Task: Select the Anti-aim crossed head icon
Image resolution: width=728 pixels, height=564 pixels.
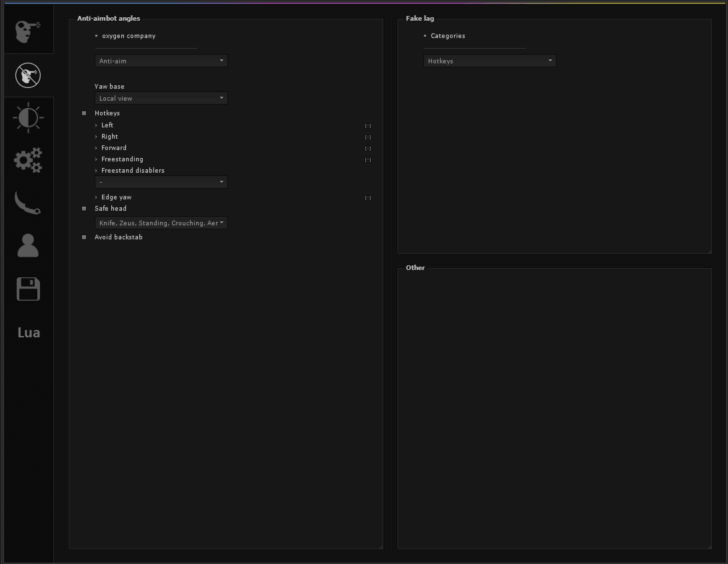Action: 28,75
